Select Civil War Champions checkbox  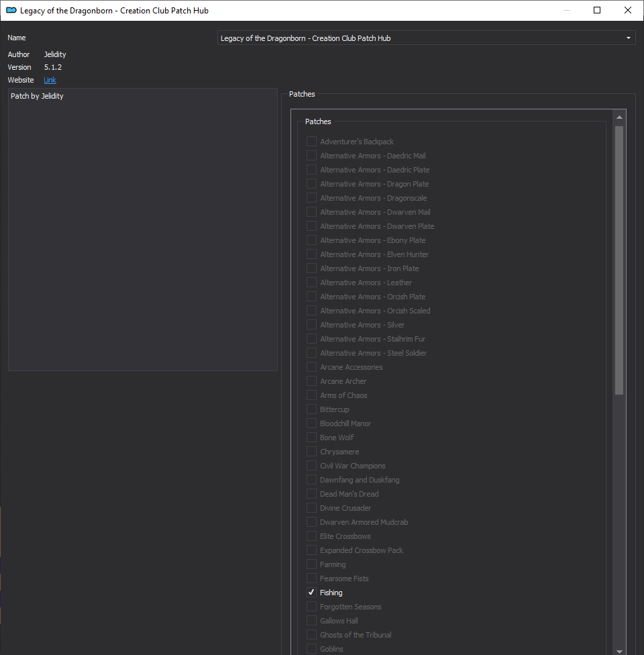(x=311, y=466)
